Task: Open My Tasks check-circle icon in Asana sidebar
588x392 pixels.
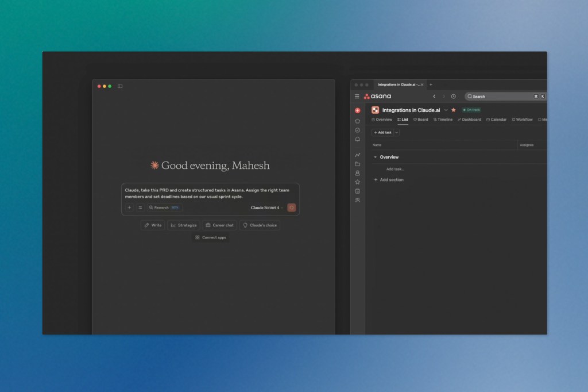Action: point(357,130)
